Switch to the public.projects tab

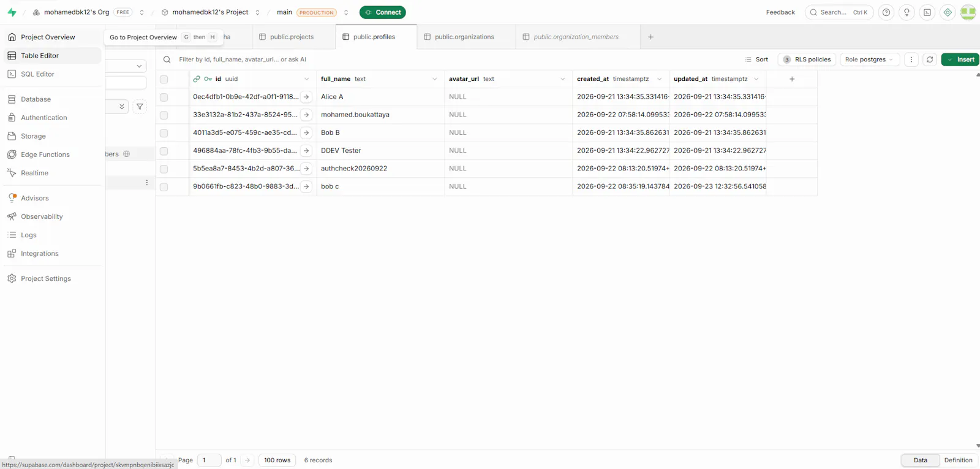pyautogui.click(x=293, y=37)
